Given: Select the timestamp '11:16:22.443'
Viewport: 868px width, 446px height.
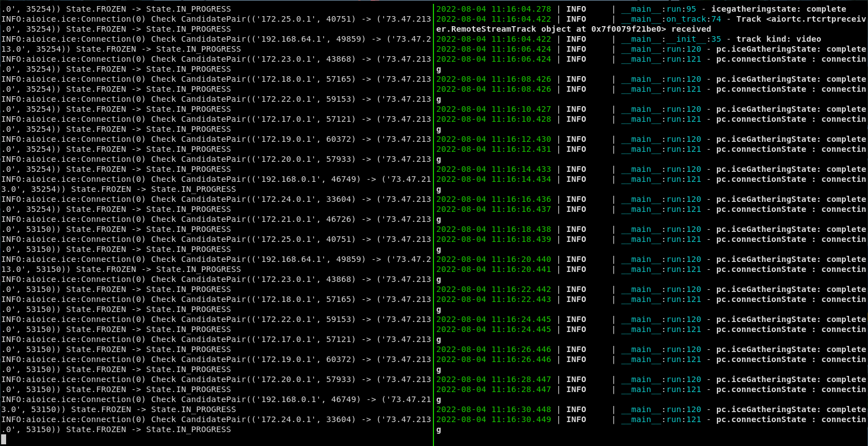Looking at the screenshot, I should coord(521,299).
